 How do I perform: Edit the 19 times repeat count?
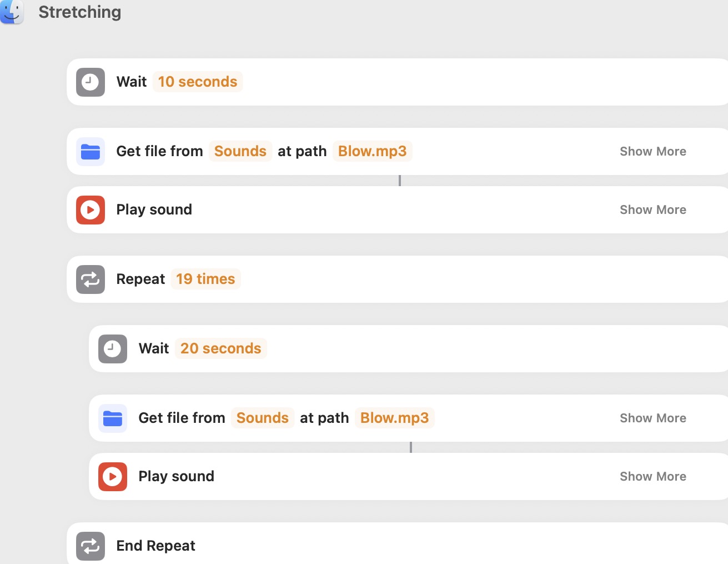tap(205, 279)
